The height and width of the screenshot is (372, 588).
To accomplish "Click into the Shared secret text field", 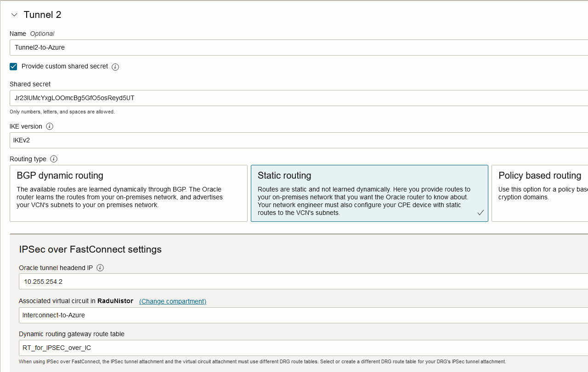I will point(299,98).
